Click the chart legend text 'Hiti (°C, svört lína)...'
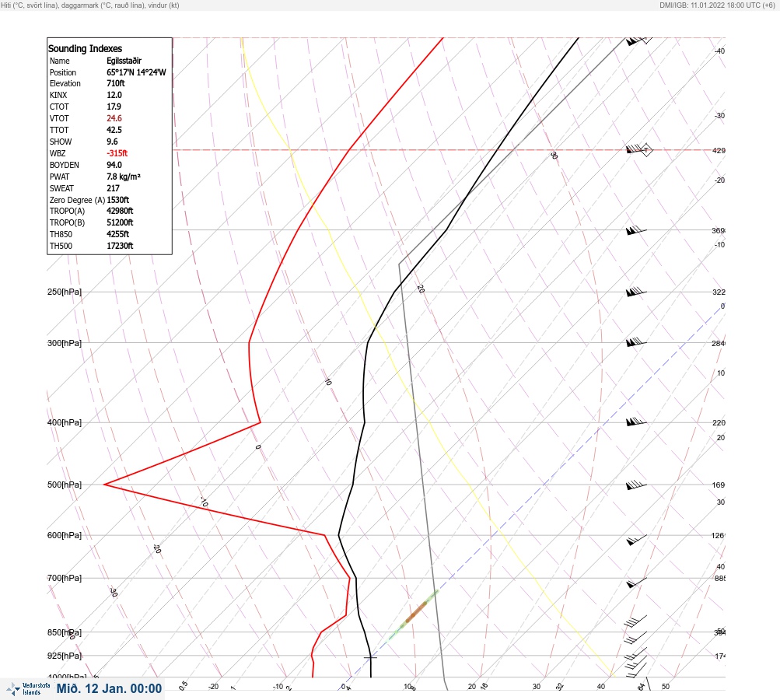Image resolution: width=780 pixels, height=700 pixels. (90, 5)
